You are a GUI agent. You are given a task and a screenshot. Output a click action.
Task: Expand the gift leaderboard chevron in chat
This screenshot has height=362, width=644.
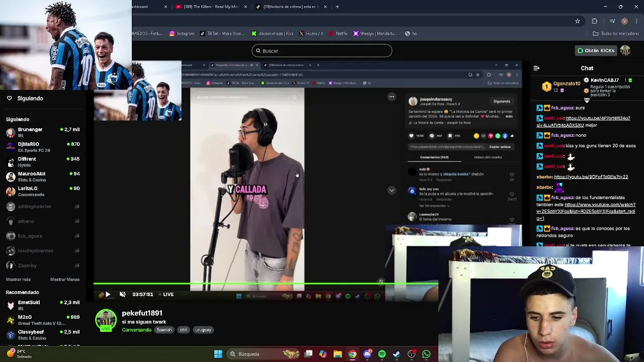tap(587, 100)
